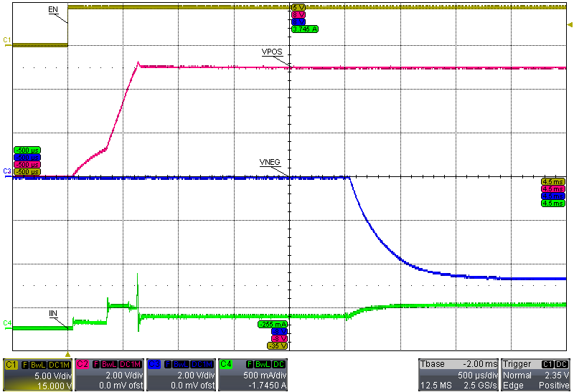The height and width of the screenshot is (392, 574).
Task: Click the yellow C1 color swatch in descriptor
Action: tap(9, 364)
